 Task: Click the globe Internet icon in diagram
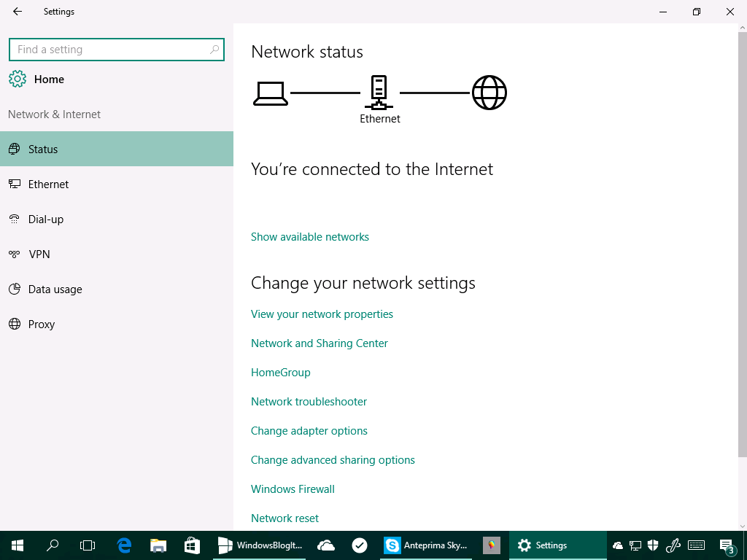pos(489,93)
